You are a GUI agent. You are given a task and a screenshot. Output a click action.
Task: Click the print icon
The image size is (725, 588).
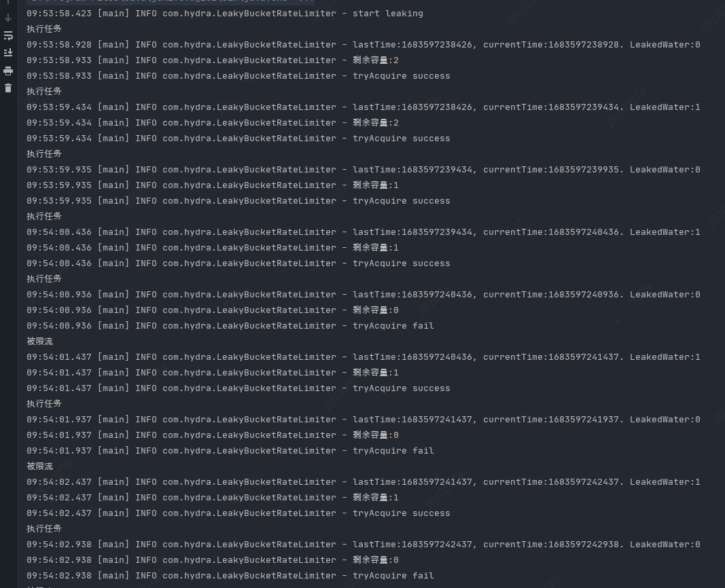click(x=8, y=71)
